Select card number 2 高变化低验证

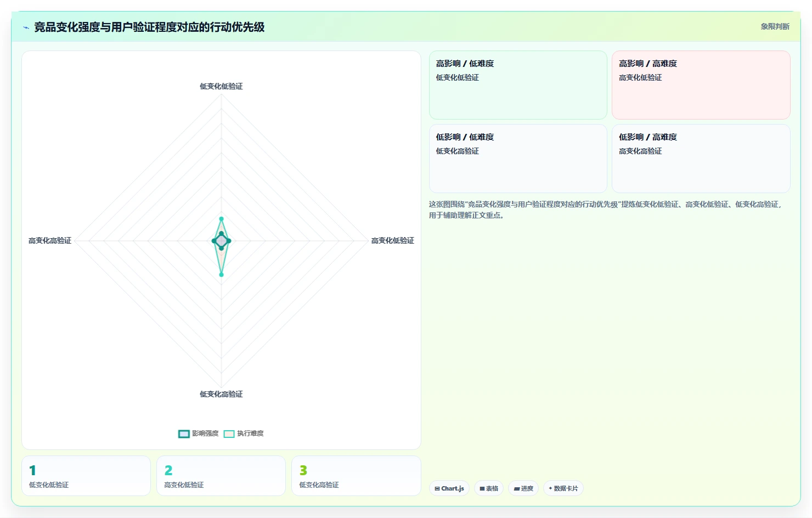[x=221, y=476]
